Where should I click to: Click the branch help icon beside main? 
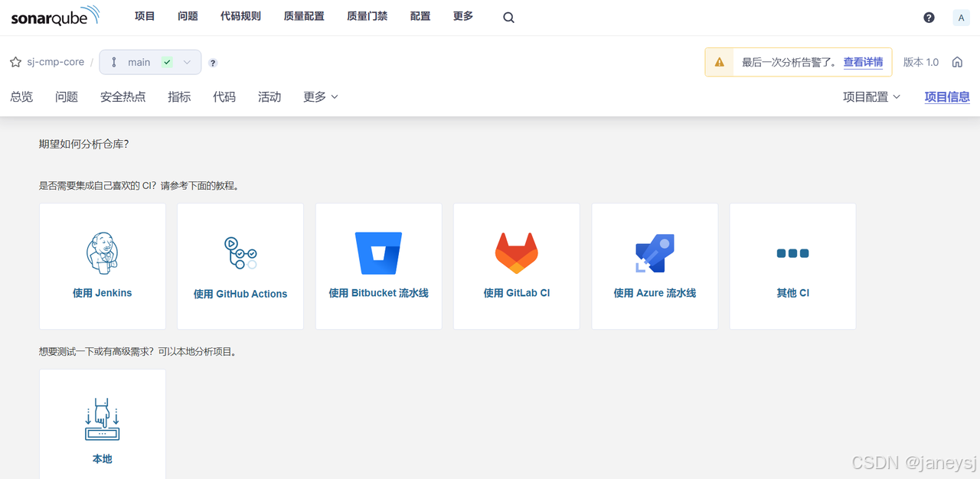coord(213,63)
